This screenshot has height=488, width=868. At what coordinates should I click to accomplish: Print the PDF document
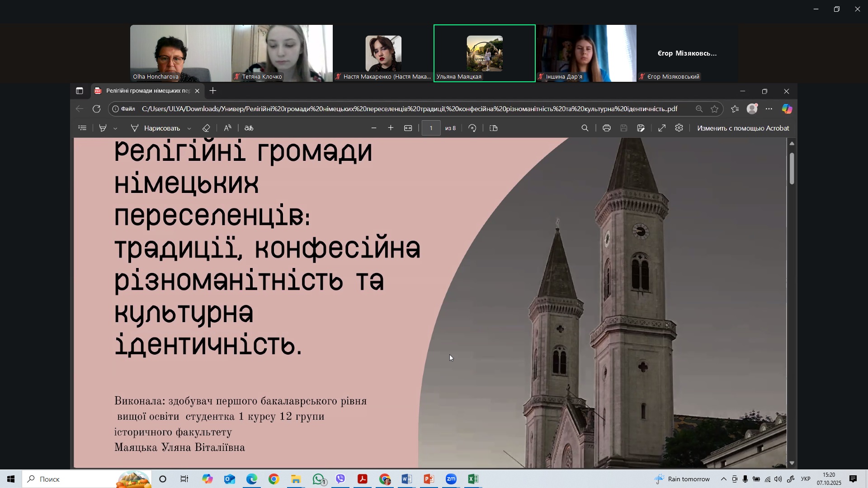click(607, 128)
